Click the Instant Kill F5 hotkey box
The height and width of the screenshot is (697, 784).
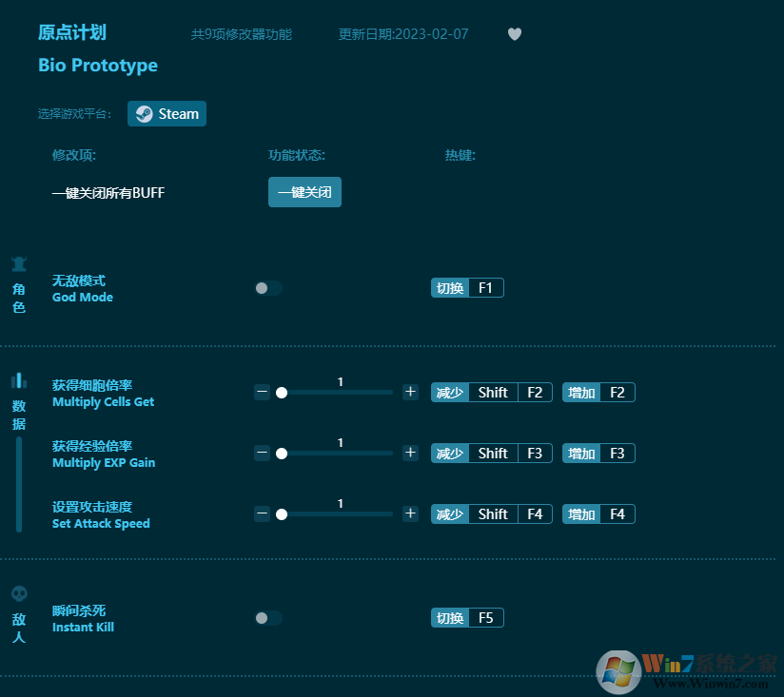coord(485,618)
